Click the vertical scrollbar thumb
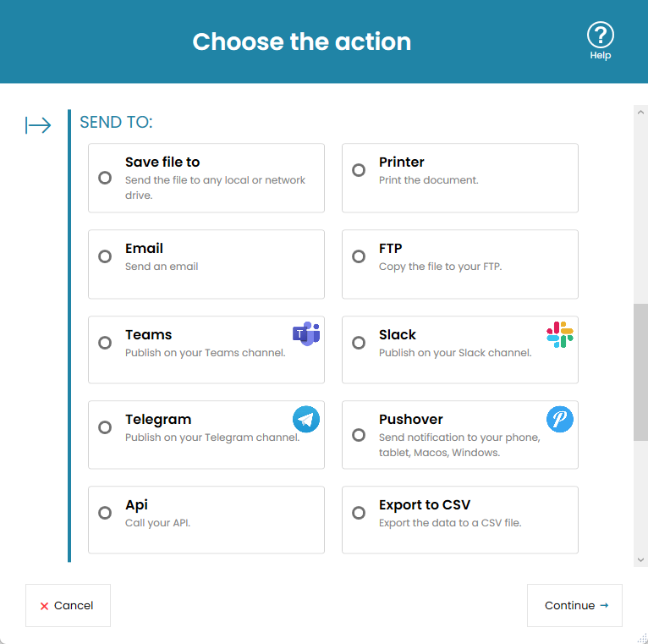Screen dimensions: 648x644 [640, 372]
